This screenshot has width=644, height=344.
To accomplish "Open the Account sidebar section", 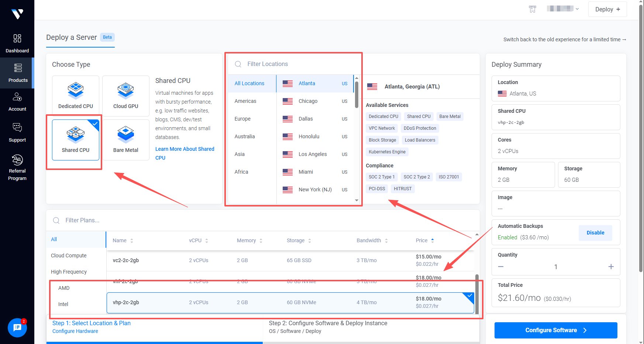I will click(x=17, y=101).
